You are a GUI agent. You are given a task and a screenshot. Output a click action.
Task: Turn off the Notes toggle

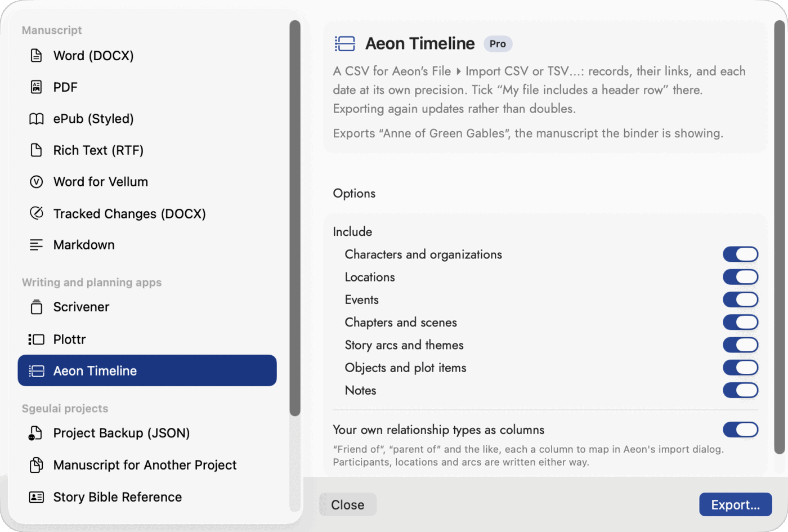point(741,390)
